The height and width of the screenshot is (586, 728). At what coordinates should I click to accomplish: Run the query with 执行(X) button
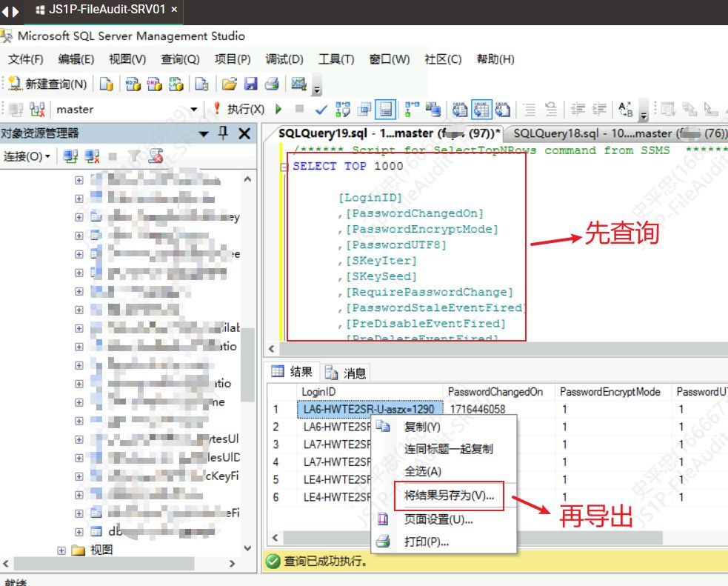click(238, 110)
